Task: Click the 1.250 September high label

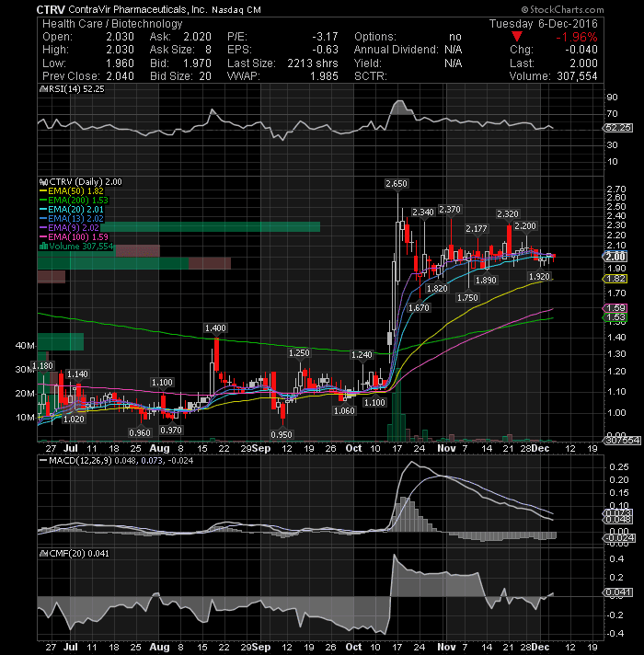Action: (299, 353)
